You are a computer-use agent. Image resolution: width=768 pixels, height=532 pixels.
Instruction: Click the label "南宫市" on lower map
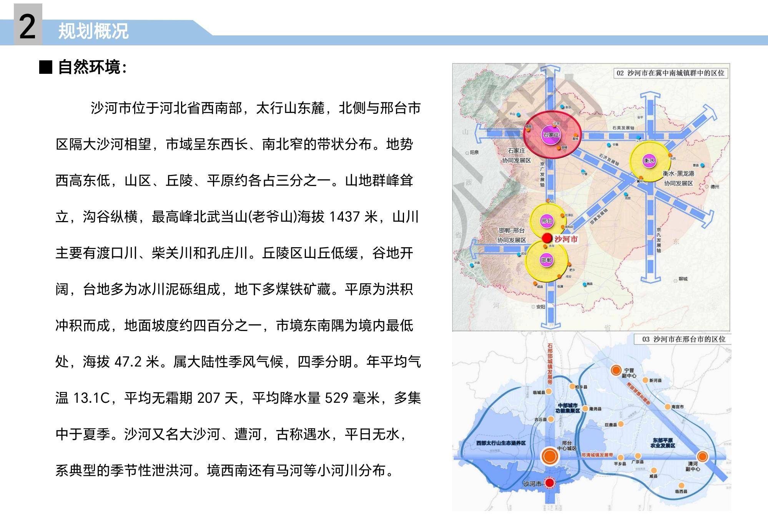(x=677, y=407)
